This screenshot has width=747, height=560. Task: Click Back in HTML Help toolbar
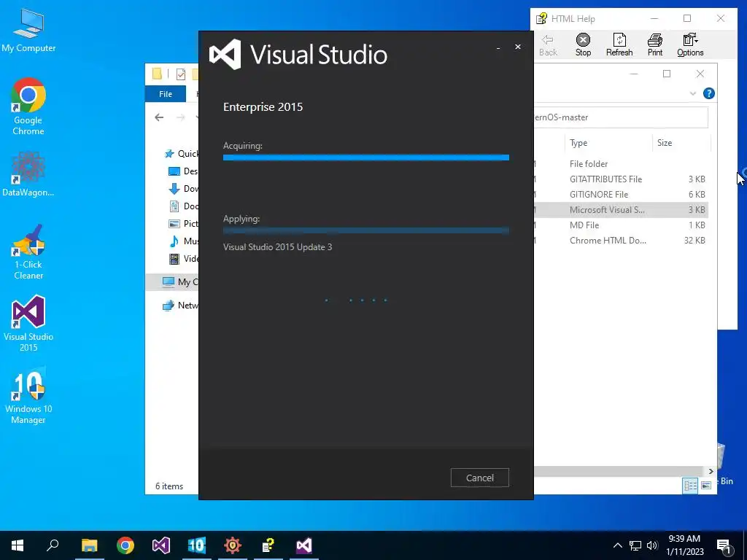tap(548, 44)
